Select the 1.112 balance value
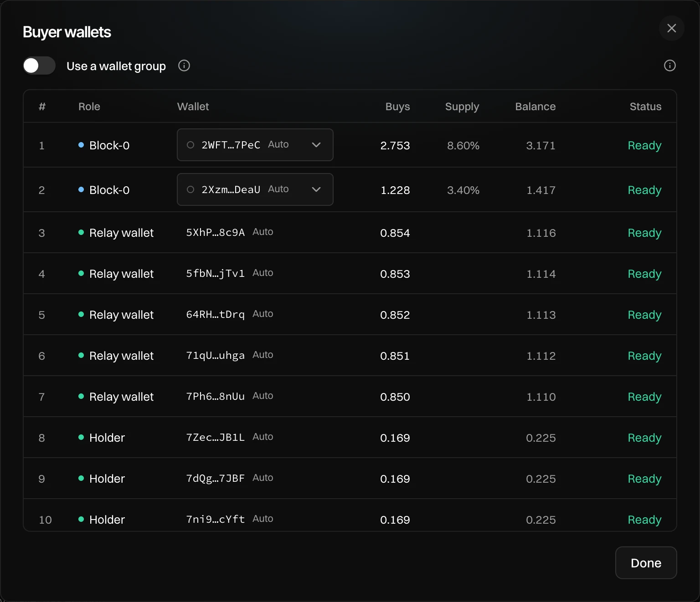 (541, 356)
